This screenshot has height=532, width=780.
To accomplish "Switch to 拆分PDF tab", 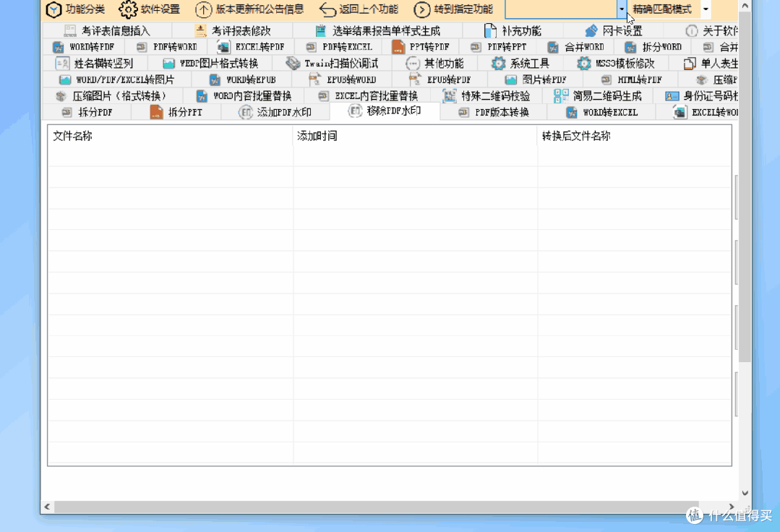I will pos(87,112).
